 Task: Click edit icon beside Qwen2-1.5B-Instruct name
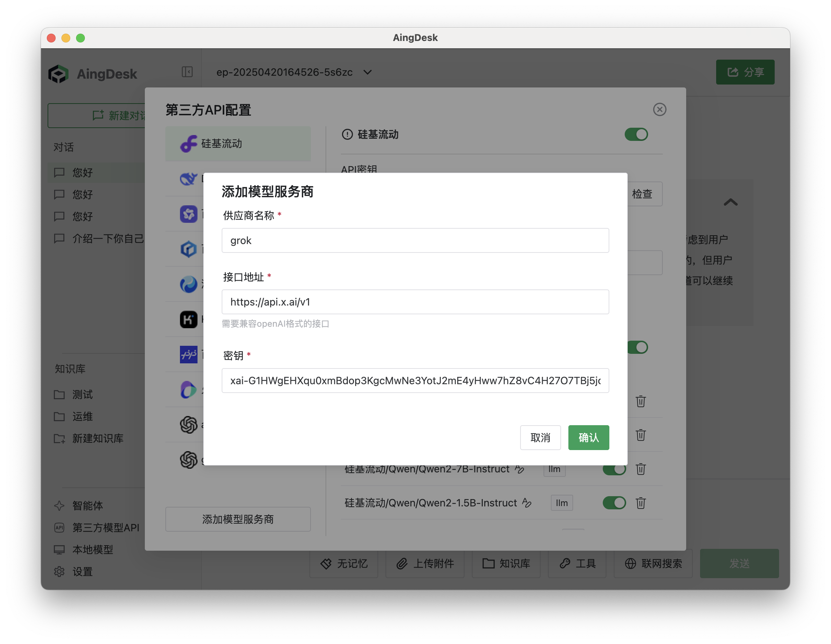527,503
